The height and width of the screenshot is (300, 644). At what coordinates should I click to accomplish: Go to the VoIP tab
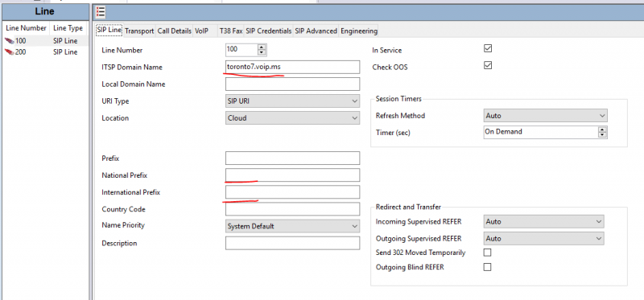click(202, 31)
